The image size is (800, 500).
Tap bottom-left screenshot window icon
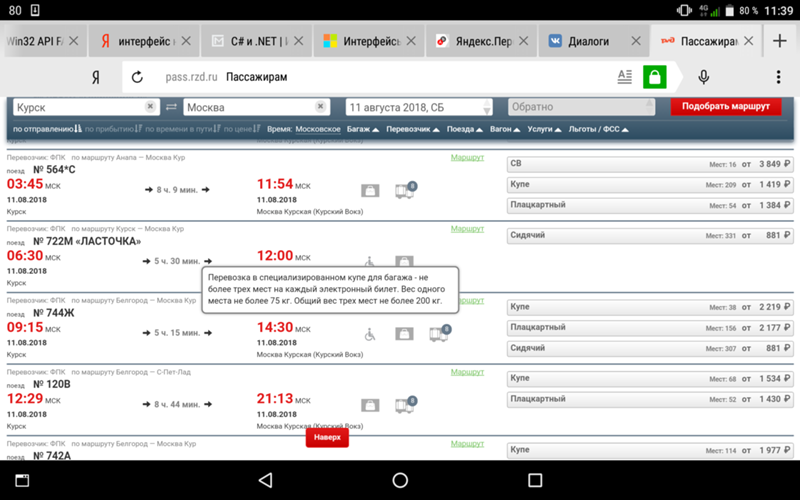[x=22, y=480]
